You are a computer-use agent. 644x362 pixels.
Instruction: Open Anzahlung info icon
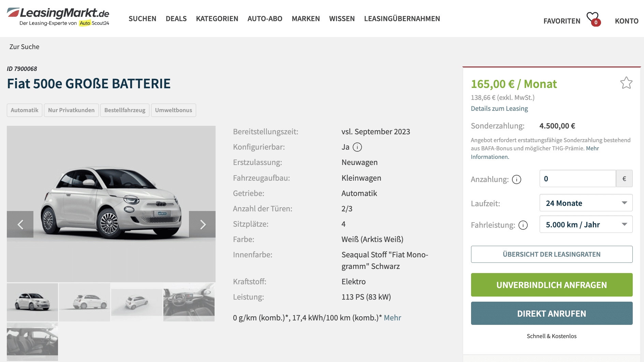(517, 179)
